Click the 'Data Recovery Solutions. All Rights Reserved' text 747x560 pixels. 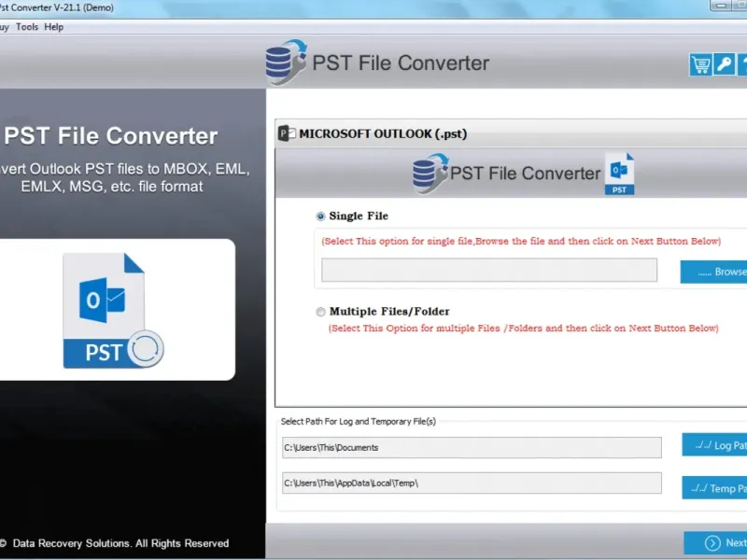(x=120, y=543)
